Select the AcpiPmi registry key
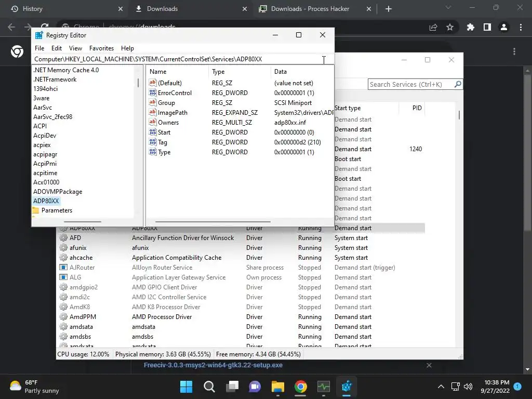The height and width of the screenshot is (399, 532). point(45,164)
